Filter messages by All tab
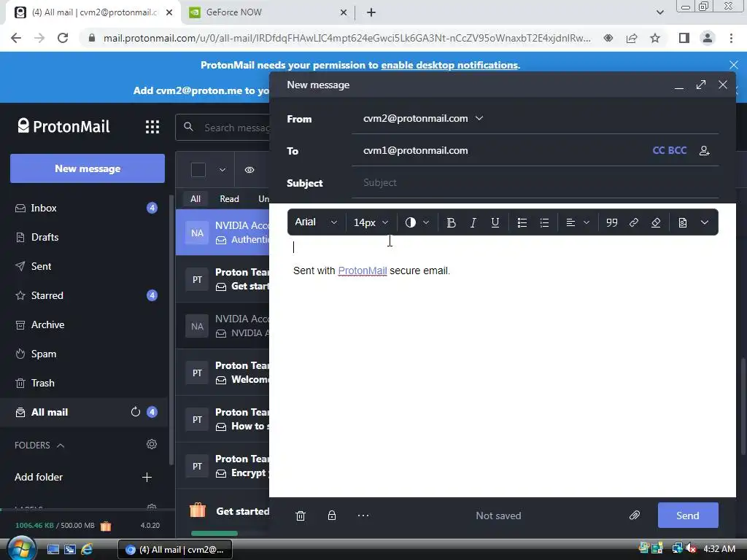747x560 pixels. coord(196,199)
